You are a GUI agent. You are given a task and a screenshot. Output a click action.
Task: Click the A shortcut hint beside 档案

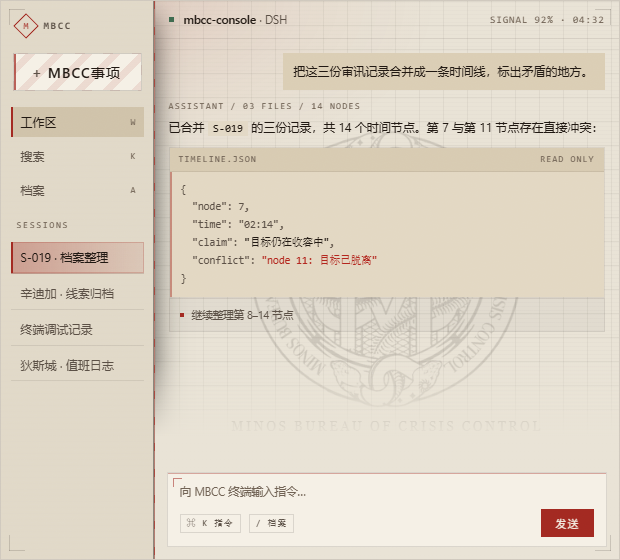click(133, 190)
